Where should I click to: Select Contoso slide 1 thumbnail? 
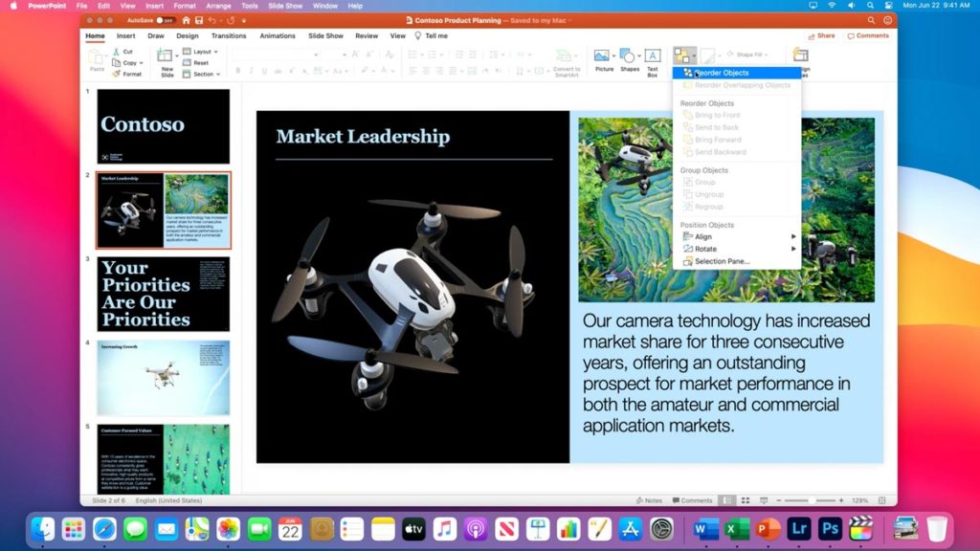(163, 126)
